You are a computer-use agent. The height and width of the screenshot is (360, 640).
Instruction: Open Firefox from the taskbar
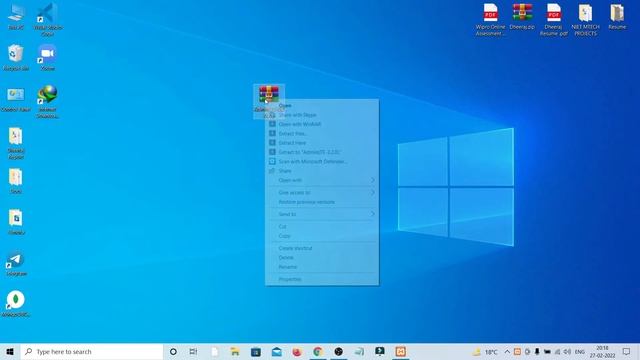(297, 351)
